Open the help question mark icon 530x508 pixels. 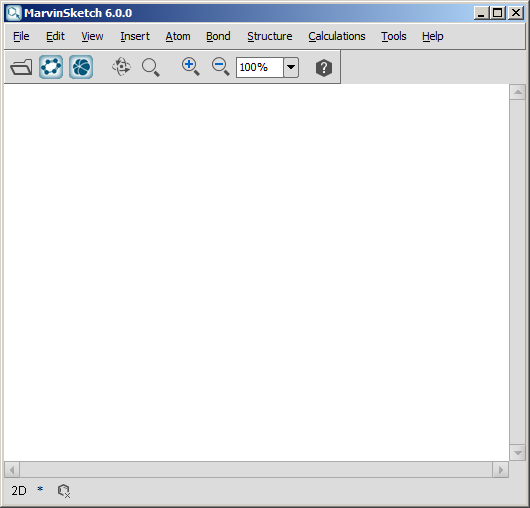pyautogui.click(x=324, y=68)
